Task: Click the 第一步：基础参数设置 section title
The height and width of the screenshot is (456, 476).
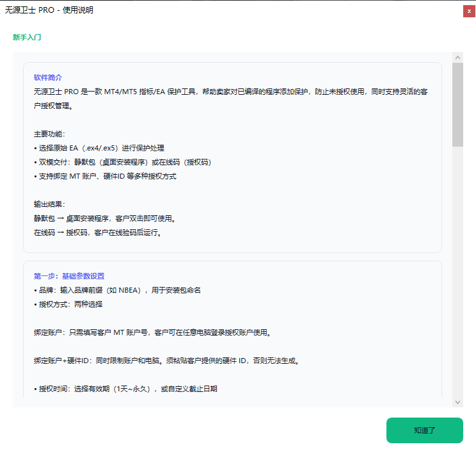Action: 69,276
